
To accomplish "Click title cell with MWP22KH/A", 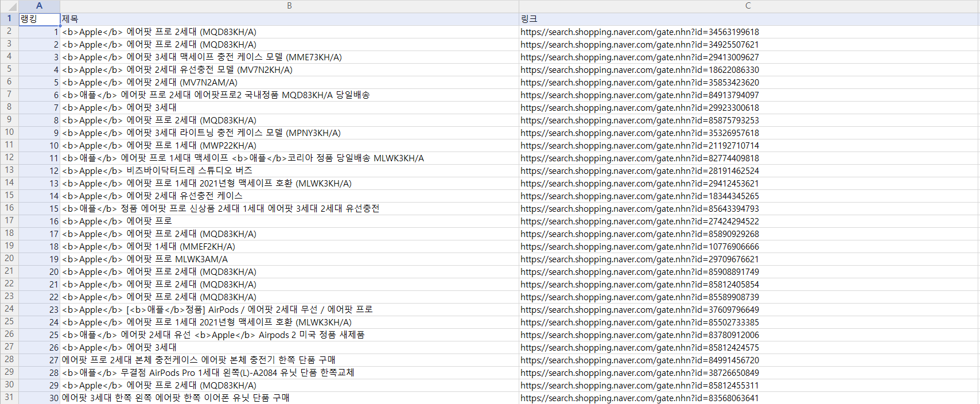I will click(289, 145).
